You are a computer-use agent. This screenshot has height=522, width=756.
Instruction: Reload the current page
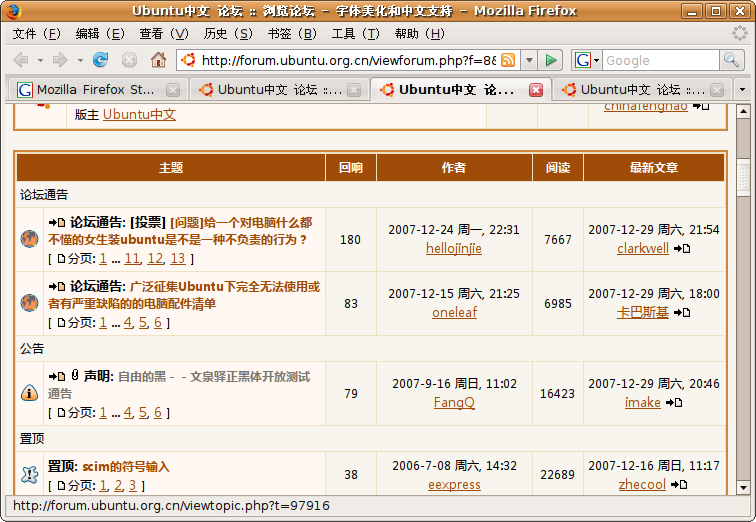pos(100,60)
